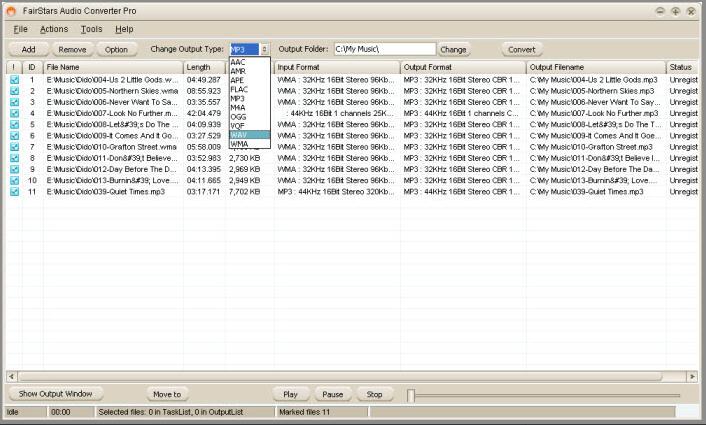The image size is (706, 425).
Task: Sort by File Name column header
Action: [113, 67]
